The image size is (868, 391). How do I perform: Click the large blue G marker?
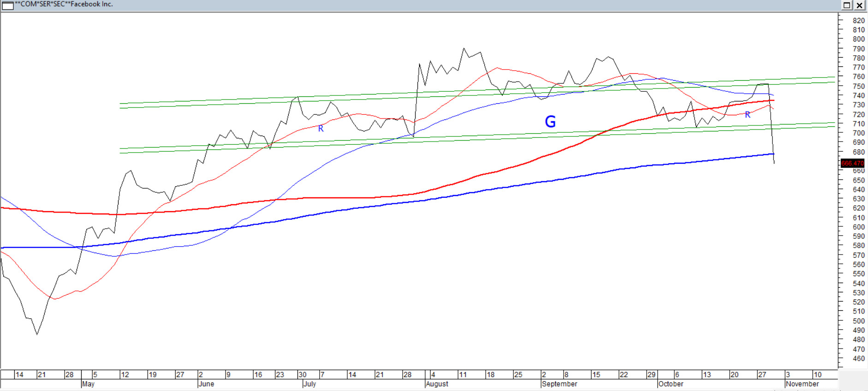pyautogui.click(x=550, y=122)
